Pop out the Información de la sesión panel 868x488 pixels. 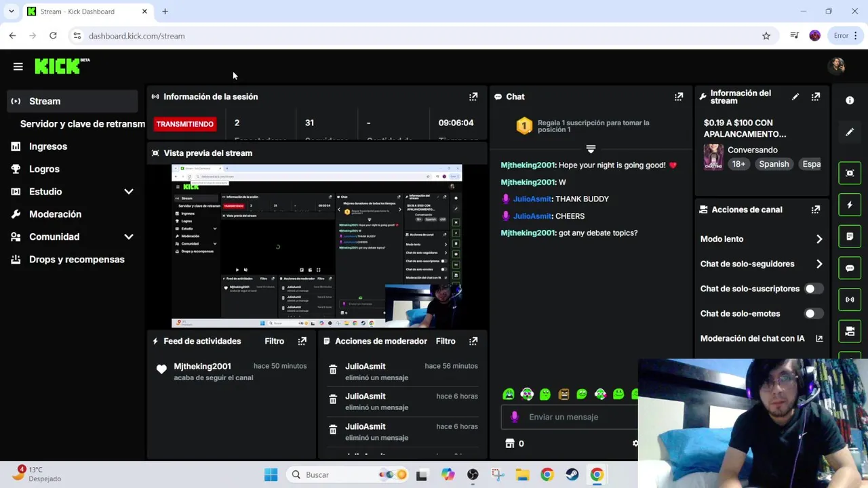(x=473, y=97)
